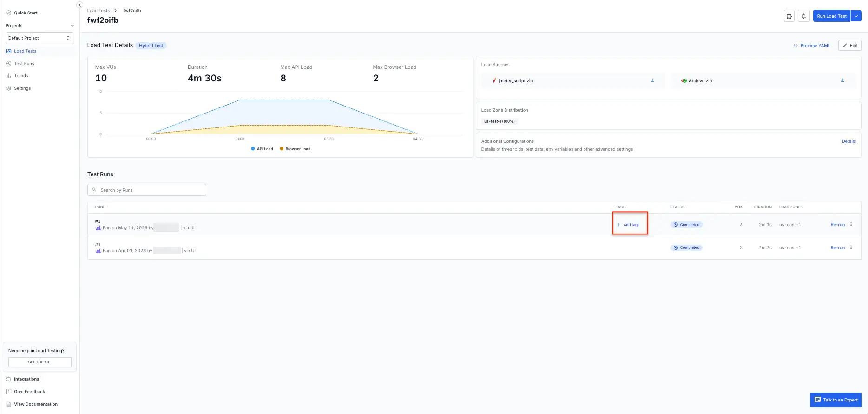868x414 pixels.
Task: Re-run test run #2
Action: (837, 225)
